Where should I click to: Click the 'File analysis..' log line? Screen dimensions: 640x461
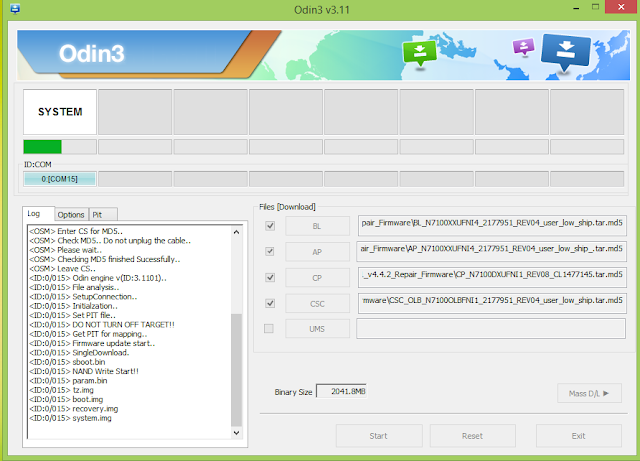pos(74,287)
